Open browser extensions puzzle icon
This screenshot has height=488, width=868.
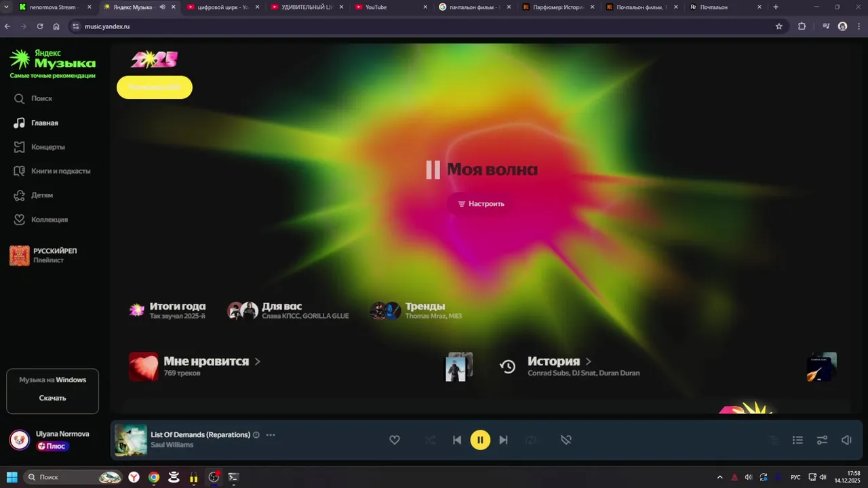tap(802, 26)
